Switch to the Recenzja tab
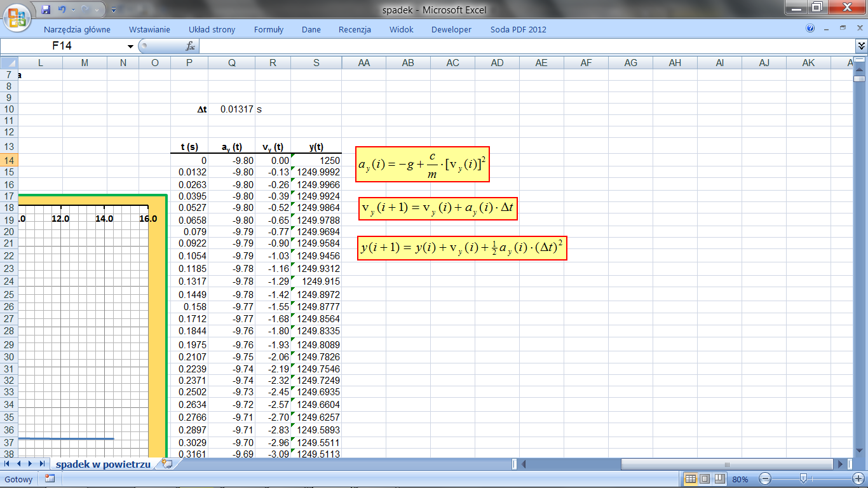 pos(355,29)
